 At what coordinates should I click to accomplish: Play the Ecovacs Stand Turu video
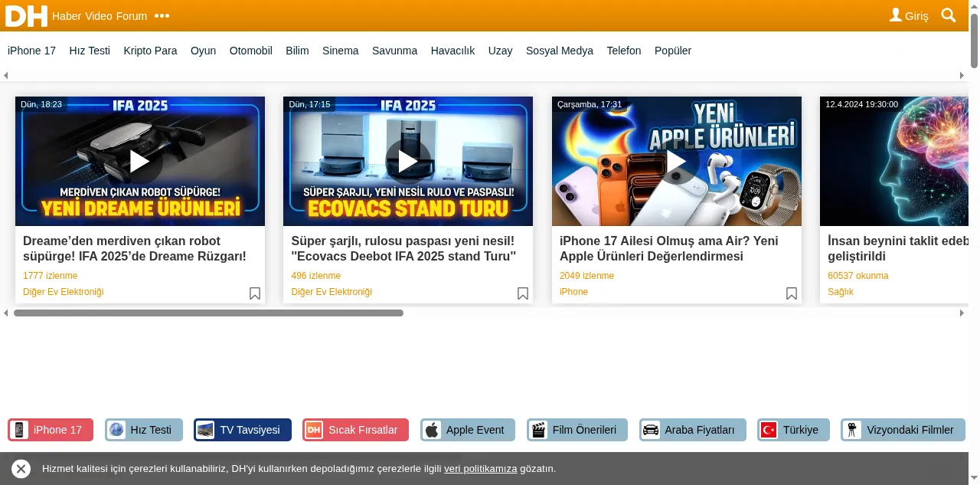[408, 161]
